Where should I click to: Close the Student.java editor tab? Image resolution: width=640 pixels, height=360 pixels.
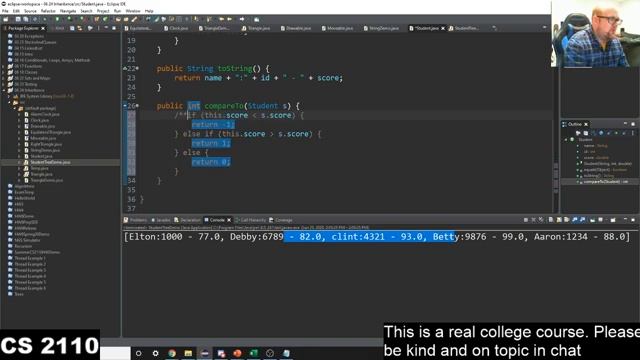pyautogui.click(x=443, y=28)
